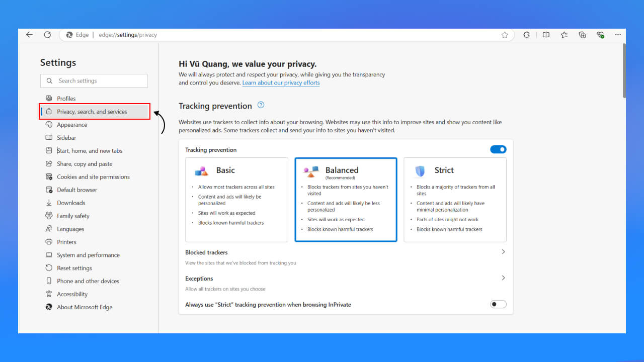
Task: Click the Sidebar settings icon
Action: point(49,138)
